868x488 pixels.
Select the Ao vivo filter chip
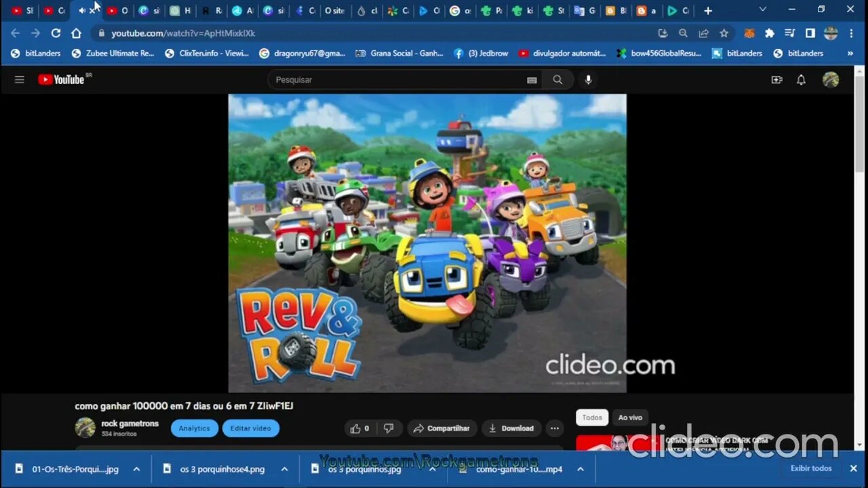tap(630, 418)
